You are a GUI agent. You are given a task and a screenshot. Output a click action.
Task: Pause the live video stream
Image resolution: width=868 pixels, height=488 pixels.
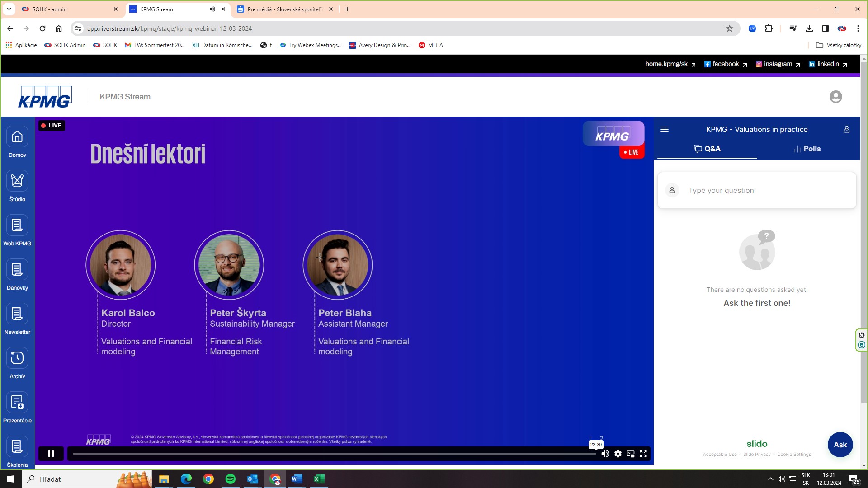[x=51, y=454]
